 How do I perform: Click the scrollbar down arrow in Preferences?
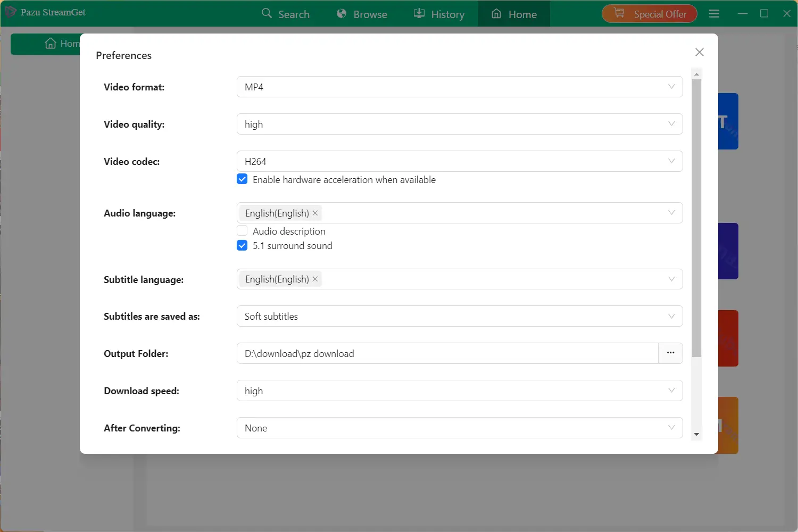[696, 435]
